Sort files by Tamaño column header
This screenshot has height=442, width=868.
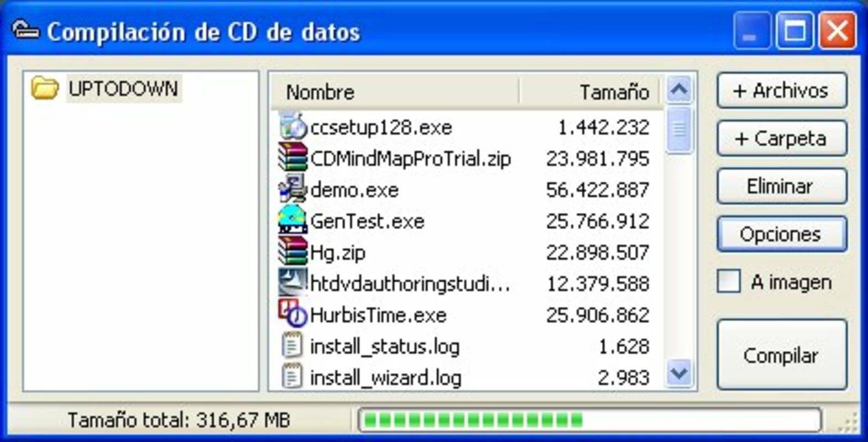[590, 92]
